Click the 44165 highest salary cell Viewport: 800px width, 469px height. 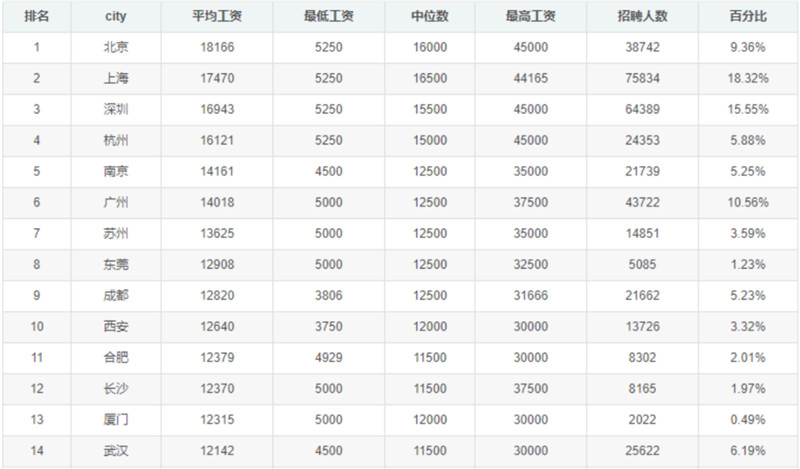530,78
